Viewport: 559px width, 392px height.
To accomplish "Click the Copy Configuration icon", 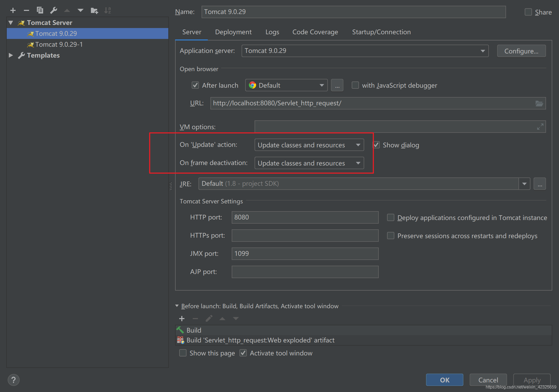I will click(40, 10).
